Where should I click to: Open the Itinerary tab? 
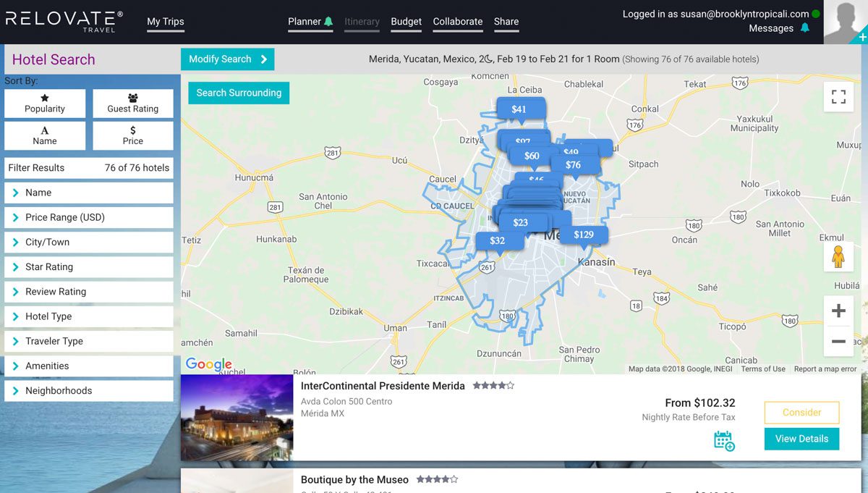362,22
